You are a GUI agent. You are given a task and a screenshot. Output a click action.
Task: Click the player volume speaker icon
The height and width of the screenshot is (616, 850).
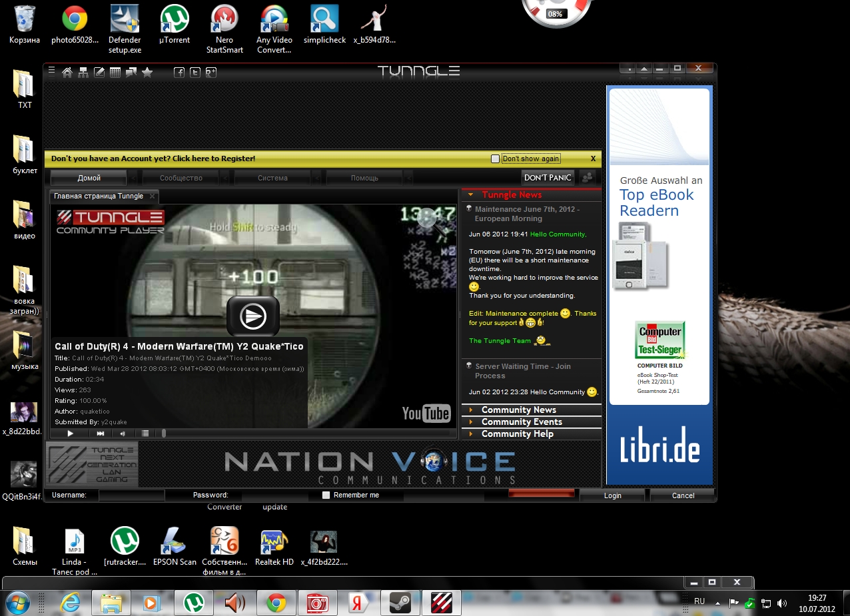[x=123, y=433]
